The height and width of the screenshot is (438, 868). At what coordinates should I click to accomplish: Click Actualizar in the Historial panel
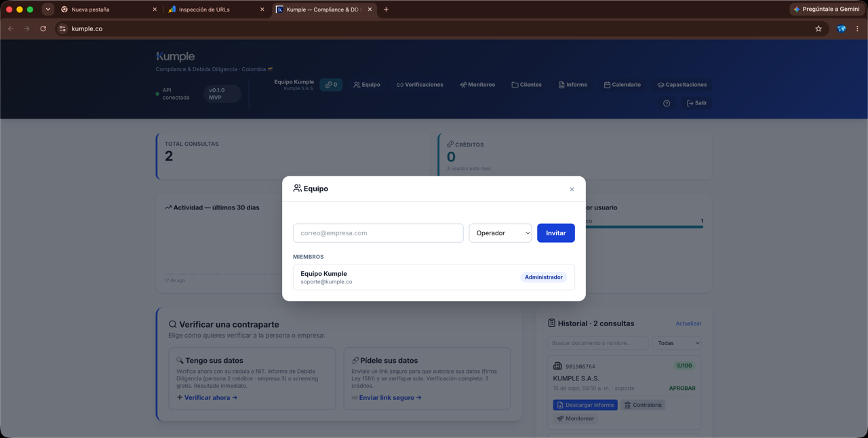click(688, 323)
